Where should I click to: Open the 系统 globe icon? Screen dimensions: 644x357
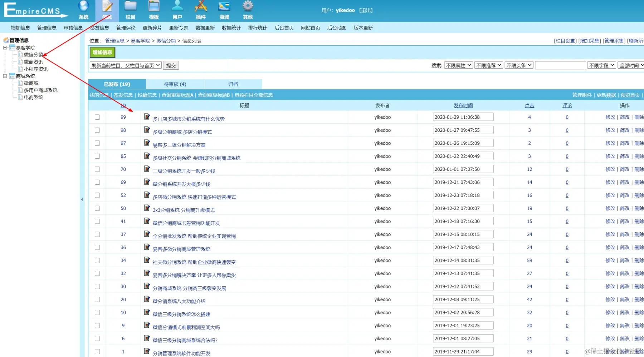click(84, 6)
